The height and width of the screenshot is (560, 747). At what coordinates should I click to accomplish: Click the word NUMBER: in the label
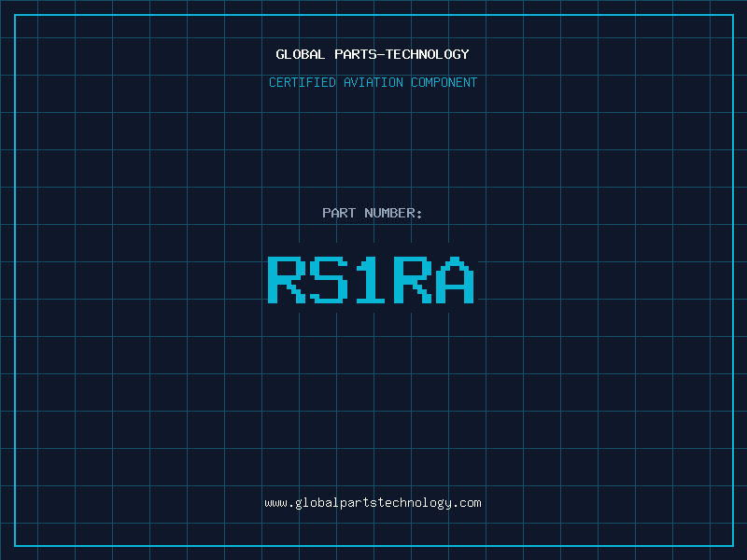[x=394, y=213]
